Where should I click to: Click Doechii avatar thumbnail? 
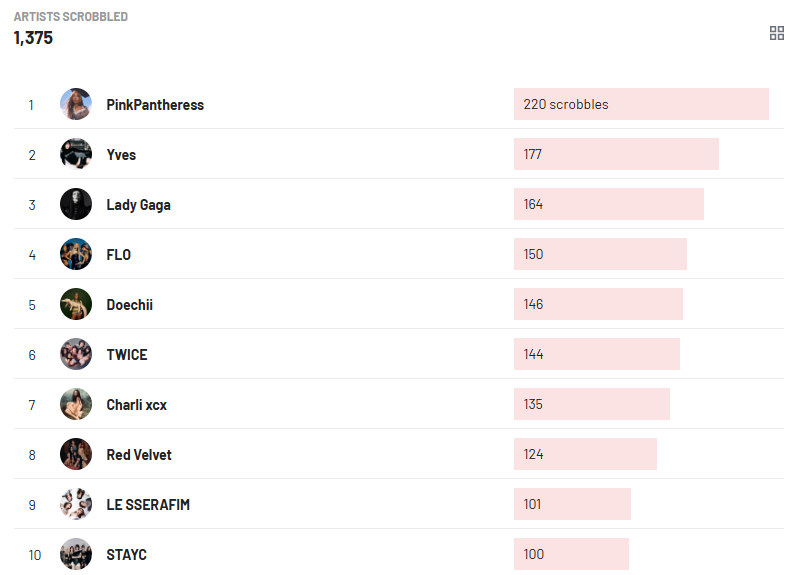click(76, 304)
